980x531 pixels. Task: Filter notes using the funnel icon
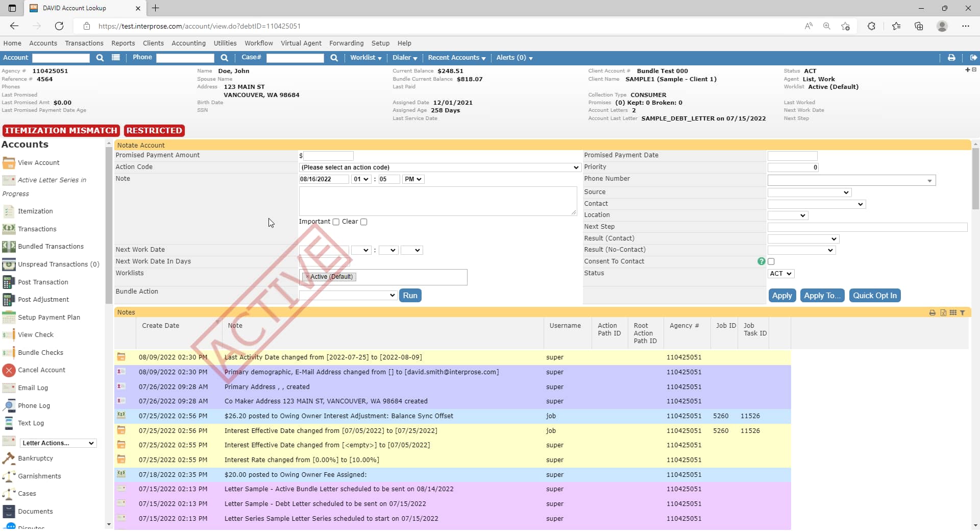[x=963, y=313]
